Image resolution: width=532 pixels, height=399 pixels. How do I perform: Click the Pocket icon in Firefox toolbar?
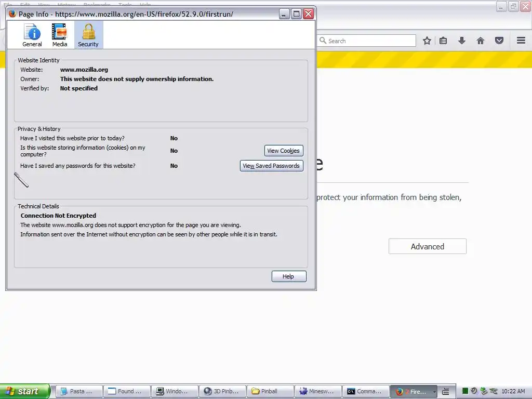[x=499, y=41]
